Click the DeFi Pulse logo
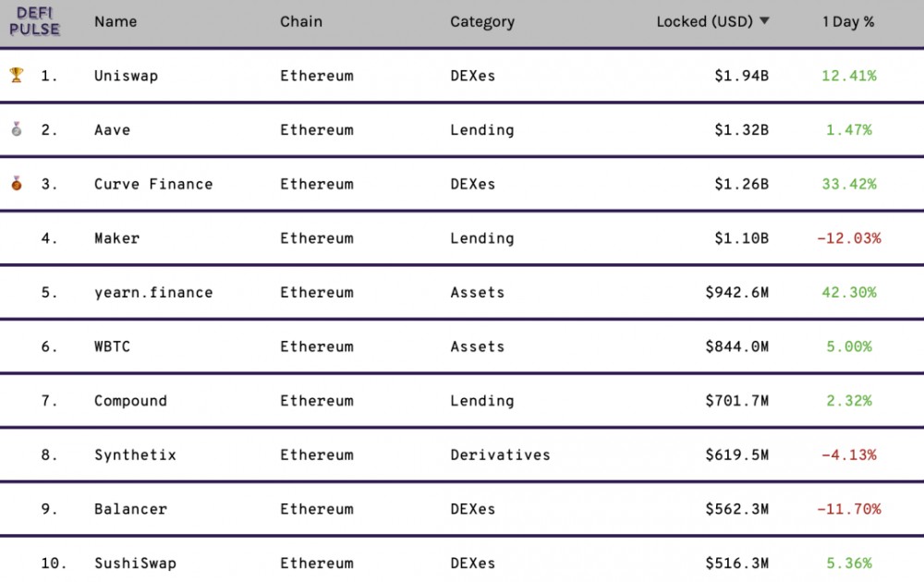 point(35,22)
